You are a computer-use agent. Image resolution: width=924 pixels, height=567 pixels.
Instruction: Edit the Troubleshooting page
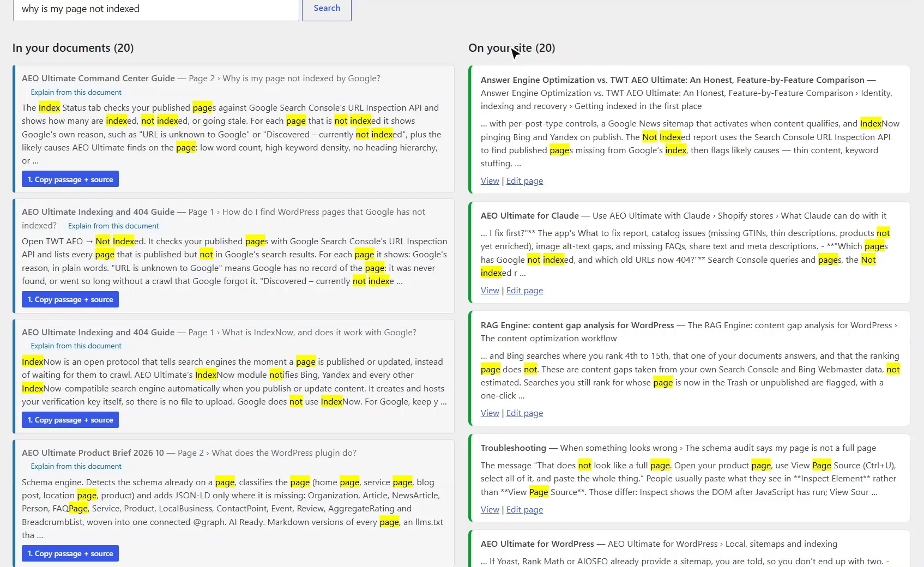(524, 510)
